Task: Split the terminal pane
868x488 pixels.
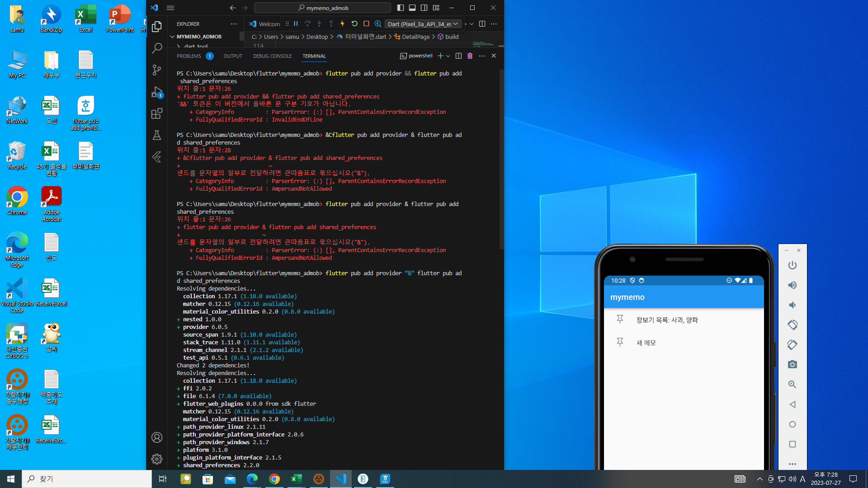Action: (458, 56)
